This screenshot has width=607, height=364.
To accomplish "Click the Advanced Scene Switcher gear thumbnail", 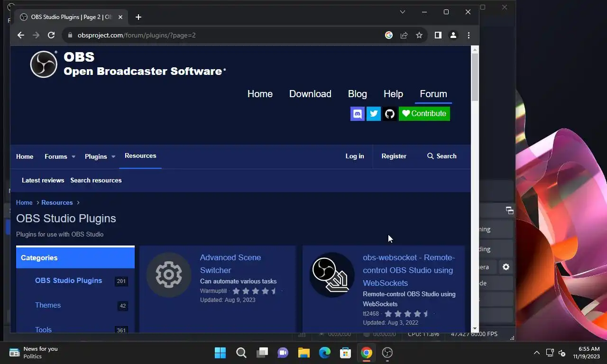I will (x=168, y=275).
